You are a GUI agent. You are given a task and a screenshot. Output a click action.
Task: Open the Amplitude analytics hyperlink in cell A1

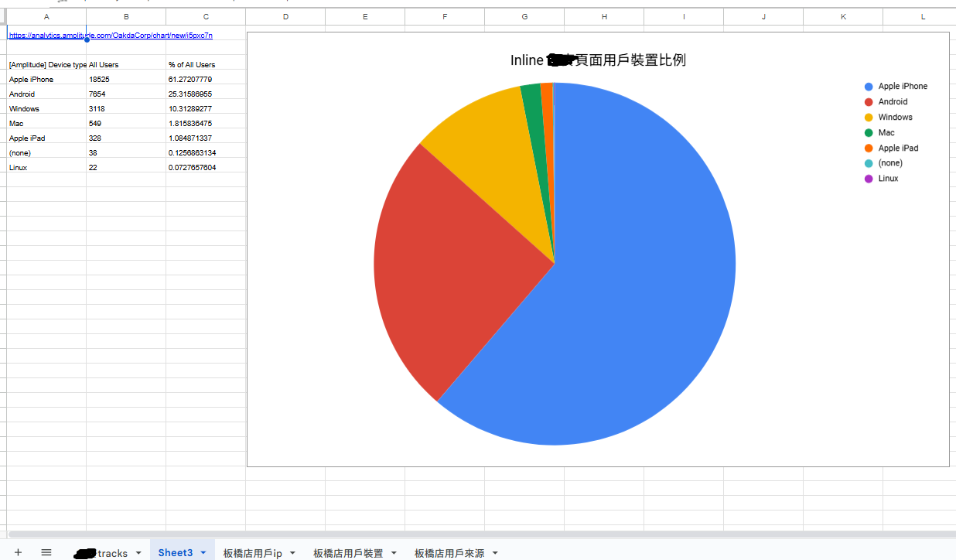tap(108, 35)
